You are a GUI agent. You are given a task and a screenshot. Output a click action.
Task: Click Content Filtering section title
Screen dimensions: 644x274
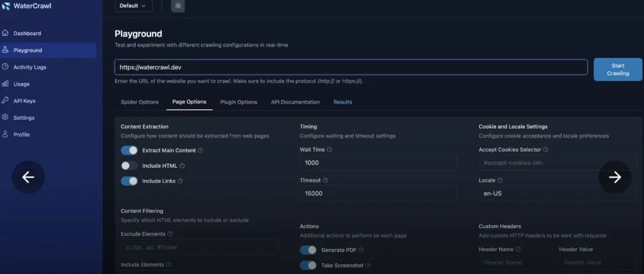click(142, 211)
